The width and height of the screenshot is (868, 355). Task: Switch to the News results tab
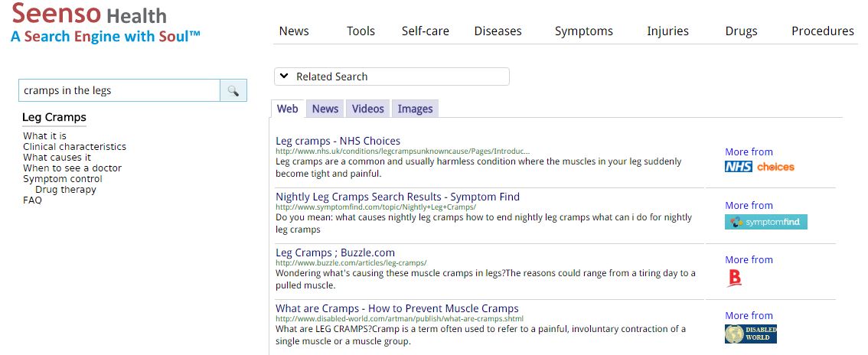pyautogui.click(x=325, y=109)
